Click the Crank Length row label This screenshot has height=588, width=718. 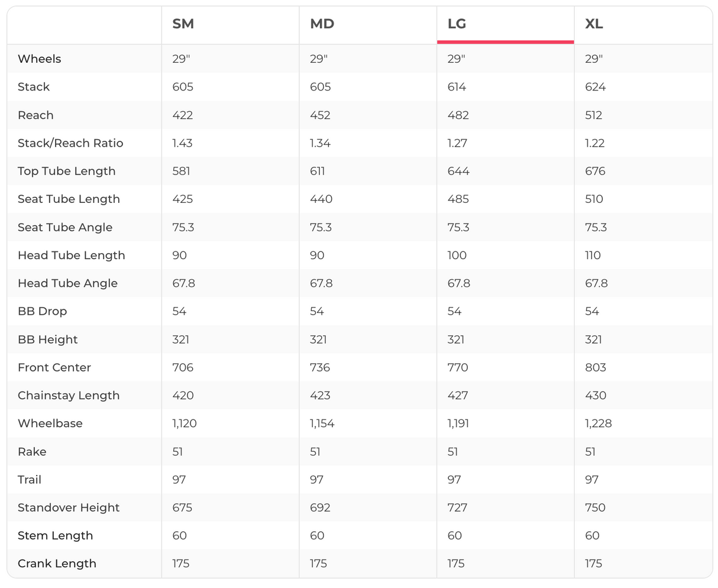[x=57, y=564]
